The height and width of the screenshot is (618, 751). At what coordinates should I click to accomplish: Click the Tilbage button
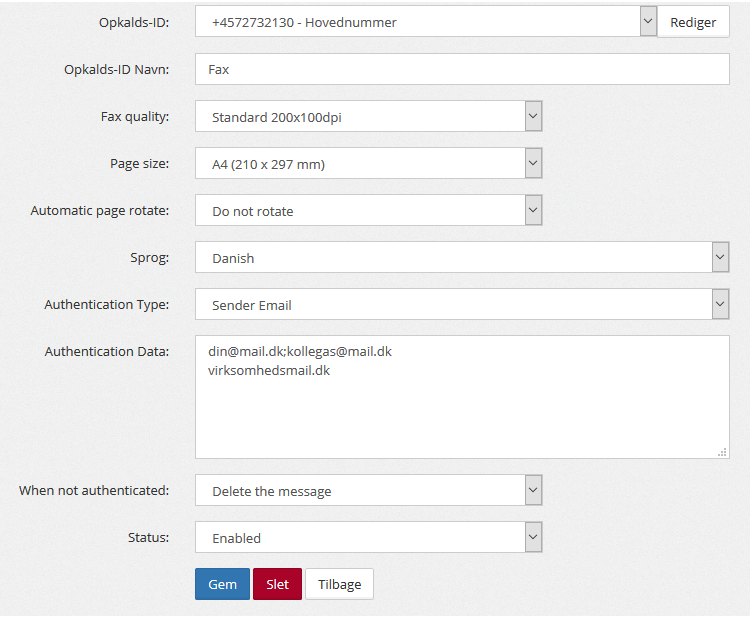coord(339,584)
